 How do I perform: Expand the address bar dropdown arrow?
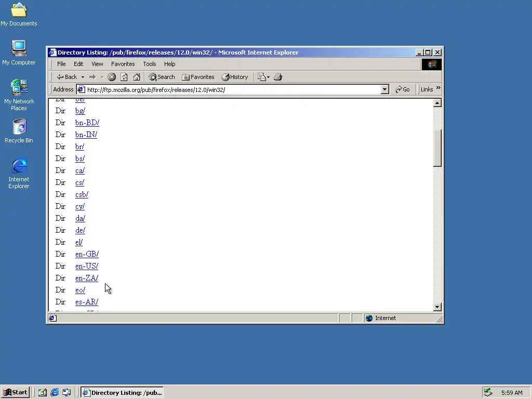click(x=384, y=89)
